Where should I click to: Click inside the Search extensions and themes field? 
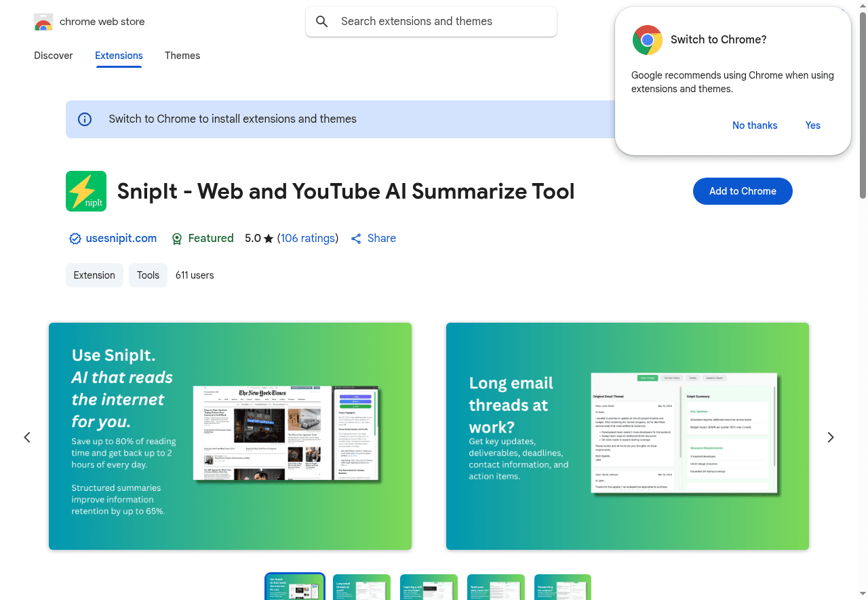431,21
